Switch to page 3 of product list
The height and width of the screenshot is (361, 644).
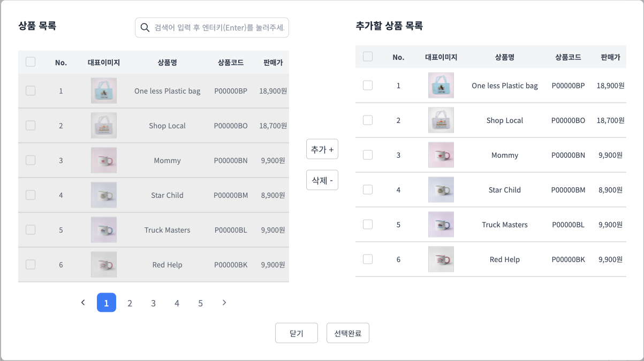tap(153, 303)
